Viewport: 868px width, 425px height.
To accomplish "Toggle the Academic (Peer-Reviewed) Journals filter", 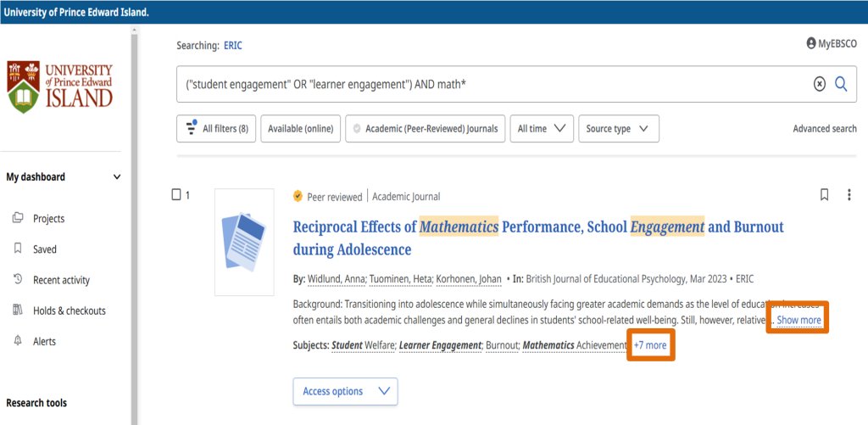I will coord(426,129).
